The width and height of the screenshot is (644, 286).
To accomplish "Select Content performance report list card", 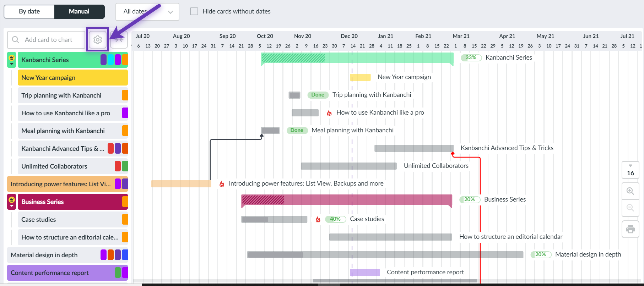I will point(67,273).
